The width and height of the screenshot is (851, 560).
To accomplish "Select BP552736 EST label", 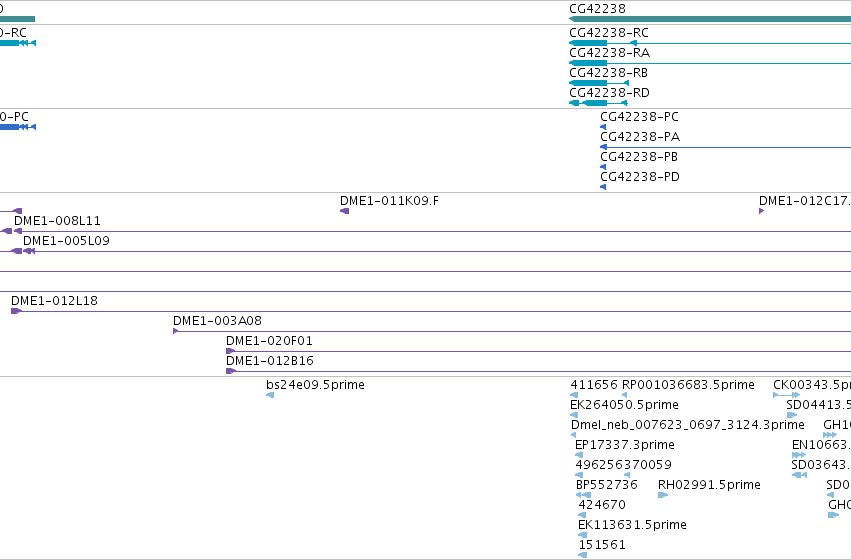I will (607, 486).
